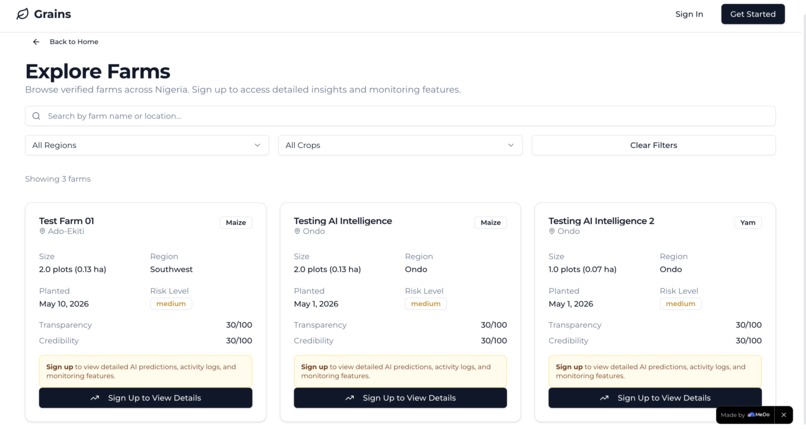Open the All Crops dropdown
Image resolution: width=806 pixels, height=429 pixels.
(400, 145)
